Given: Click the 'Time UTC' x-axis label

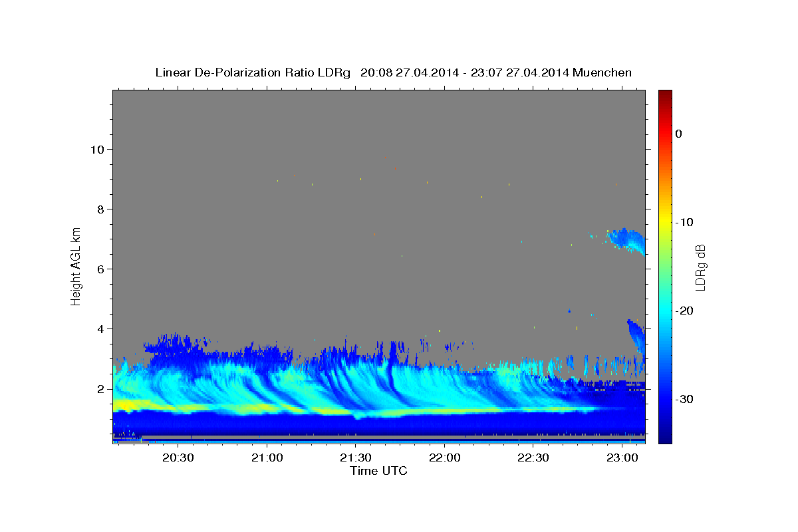Looking at the screenshot, I should pos(378,471).
